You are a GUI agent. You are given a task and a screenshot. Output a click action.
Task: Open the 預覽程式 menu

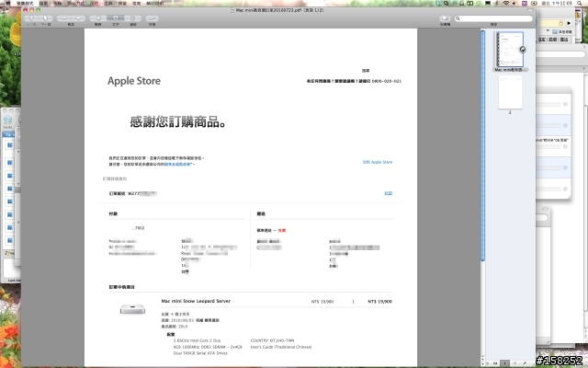coord(25,3)
